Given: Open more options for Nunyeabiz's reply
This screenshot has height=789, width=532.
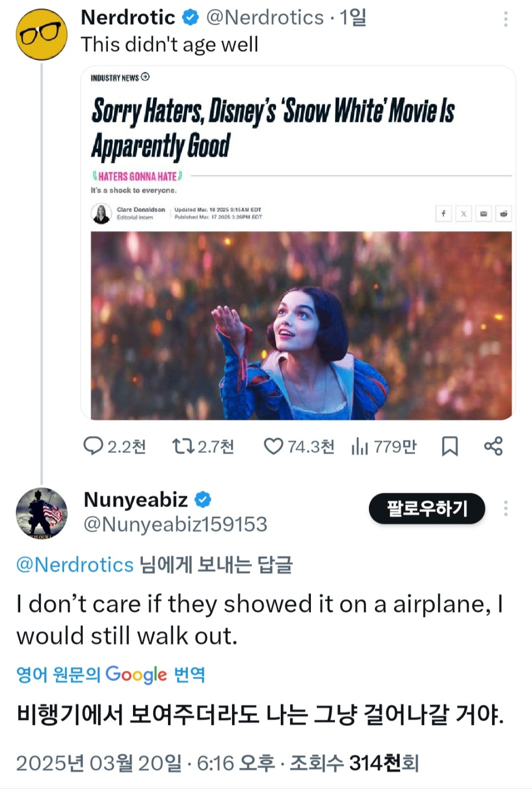Looking at the screenshot, I should [x=505, y=509].
